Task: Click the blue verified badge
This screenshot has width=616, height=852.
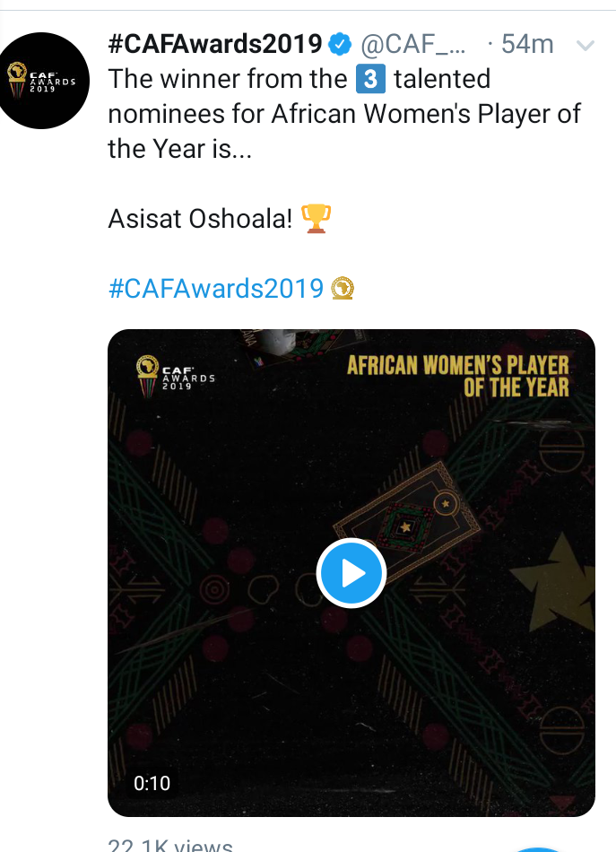Action: [341, 44]
